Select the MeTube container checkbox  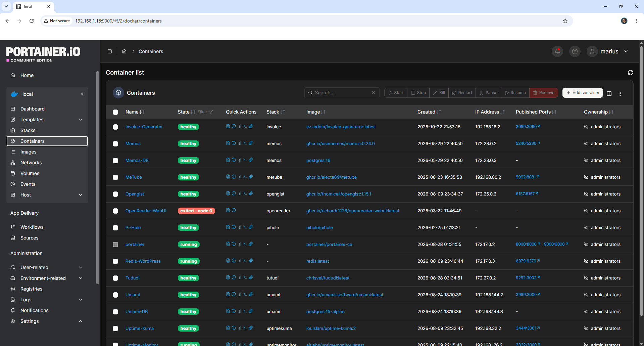pos(115,177)
